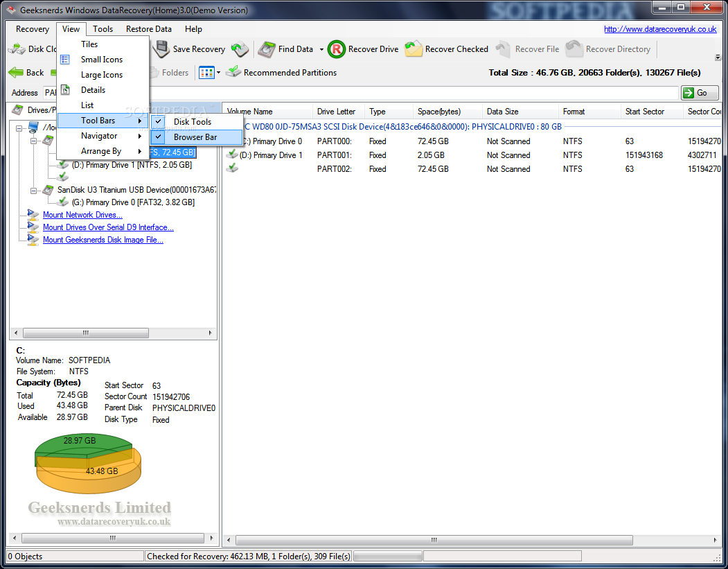Click the green Back arrow icon
728x569 pixels.
click(x=16, y=73)
